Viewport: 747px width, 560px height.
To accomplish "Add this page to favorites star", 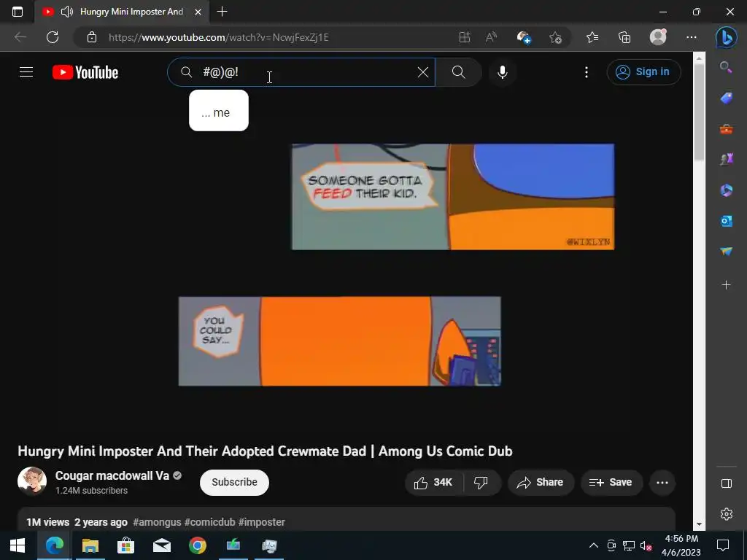I will (555, 37).
